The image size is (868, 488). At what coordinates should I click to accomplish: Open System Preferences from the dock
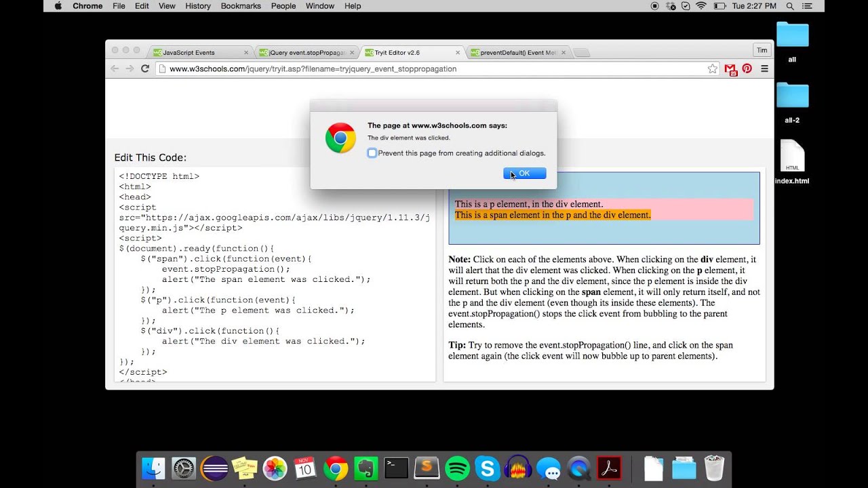point(184,468)
